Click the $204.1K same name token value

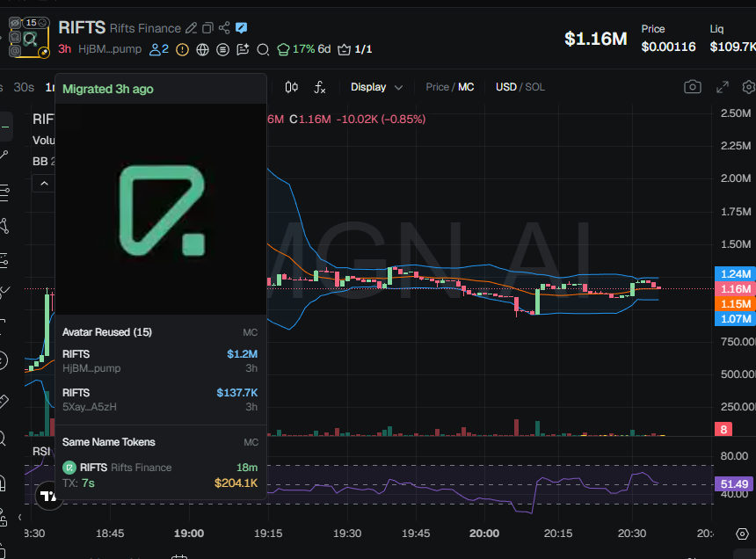point(236,483)
